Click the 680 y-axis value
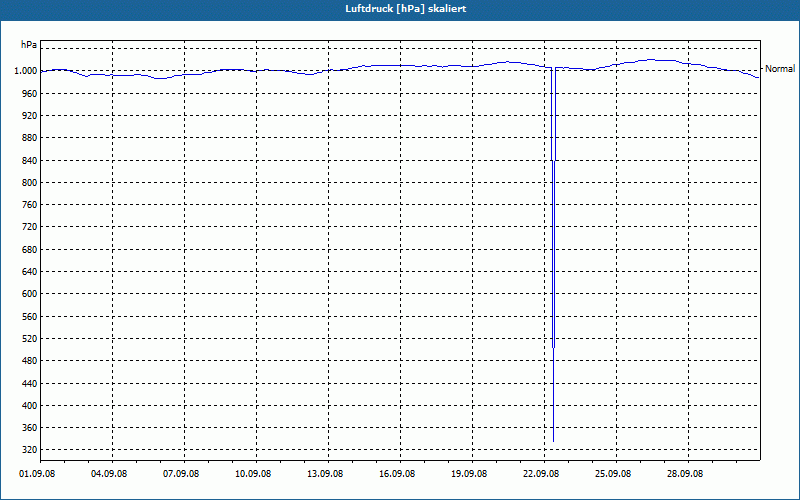 (30, 249)
